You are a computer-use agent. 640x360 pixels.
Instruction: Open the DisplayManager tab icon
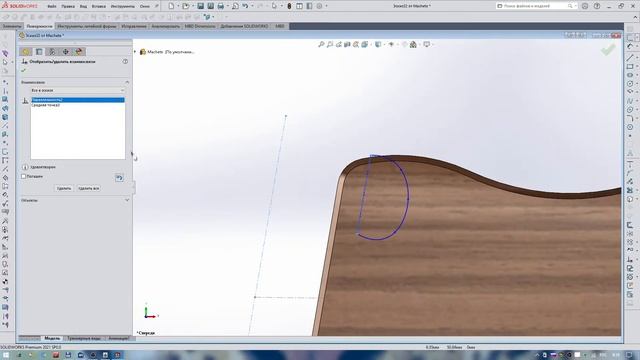(79, 52)
